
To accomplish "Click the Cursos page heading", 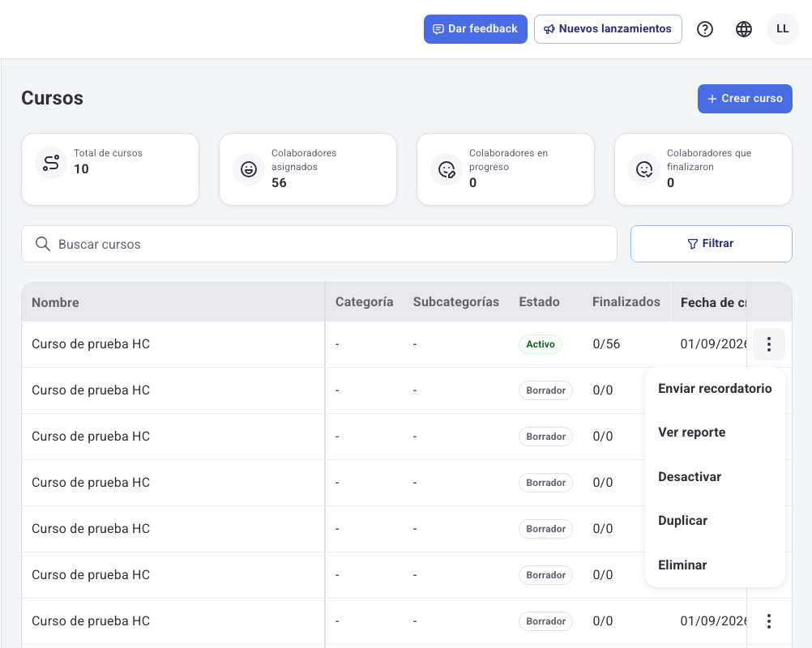I will point(53,98).
